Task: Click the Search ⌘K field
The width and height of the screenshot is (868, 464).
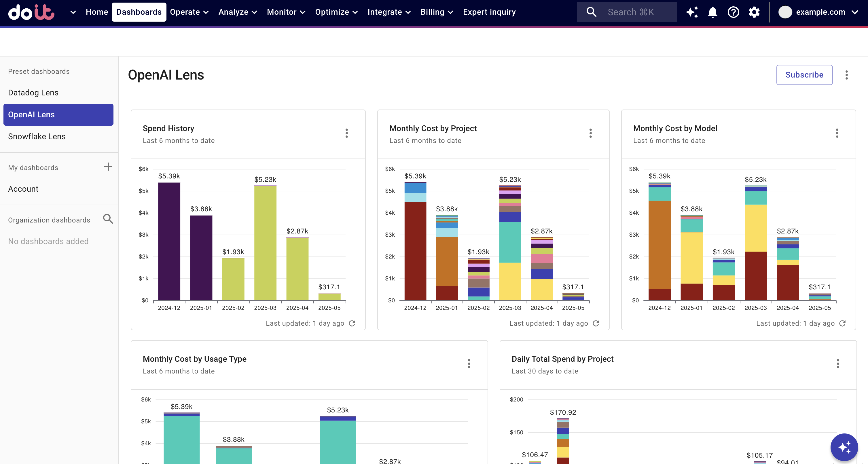Action: point(626,12)
